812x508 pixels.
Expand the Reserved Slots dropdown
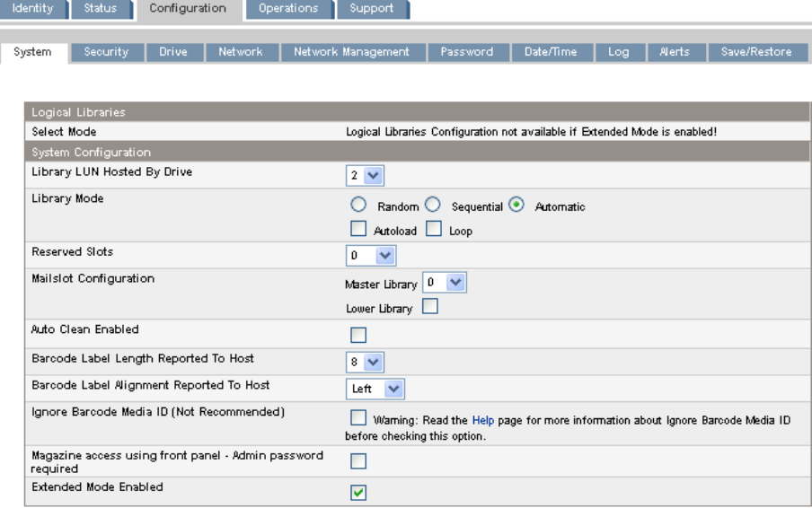[x=372, y=256]
